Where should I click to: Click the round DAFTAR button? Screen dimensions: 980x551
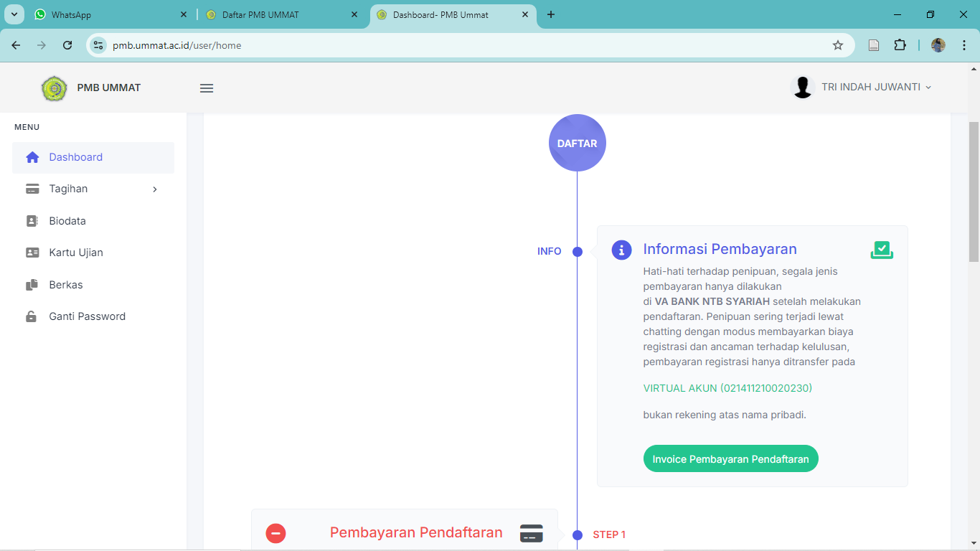(577, 143)
